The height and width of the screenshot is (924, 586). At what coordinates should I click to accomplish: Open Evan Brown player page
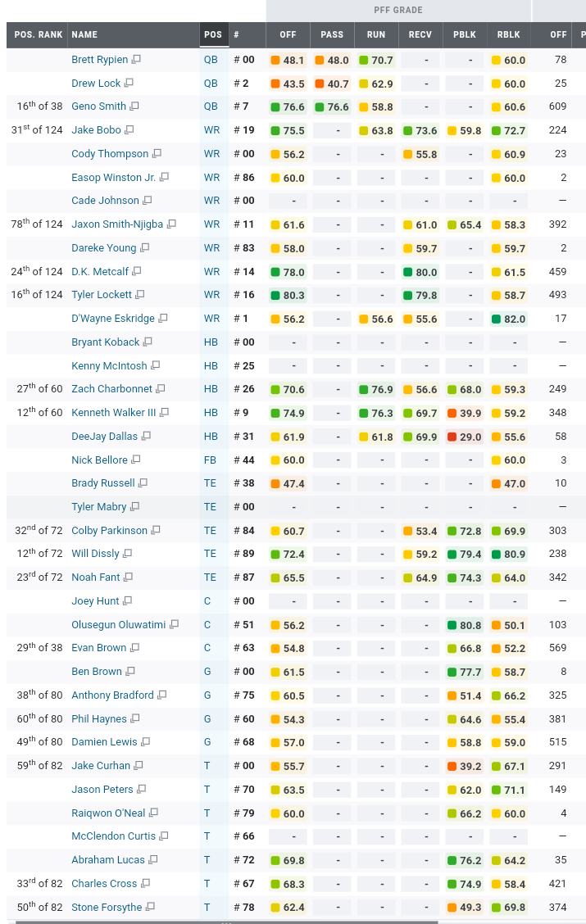point(98,648)
